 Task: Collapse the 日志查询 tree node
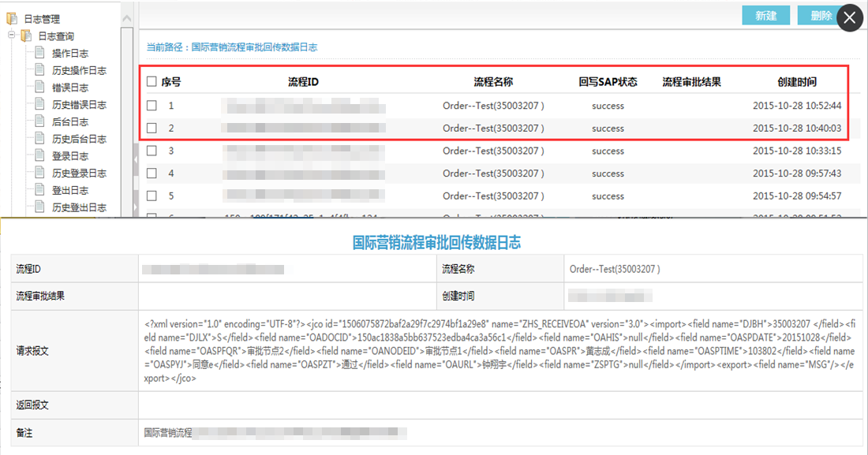(x=12, y=36)
